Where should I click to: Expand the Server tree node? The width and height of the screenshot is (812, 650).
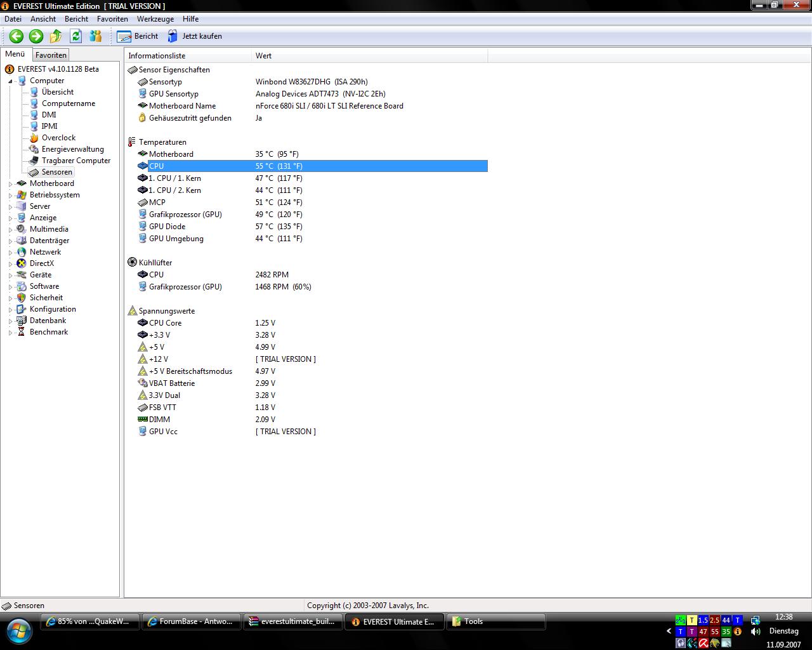[x=10, y=207]
